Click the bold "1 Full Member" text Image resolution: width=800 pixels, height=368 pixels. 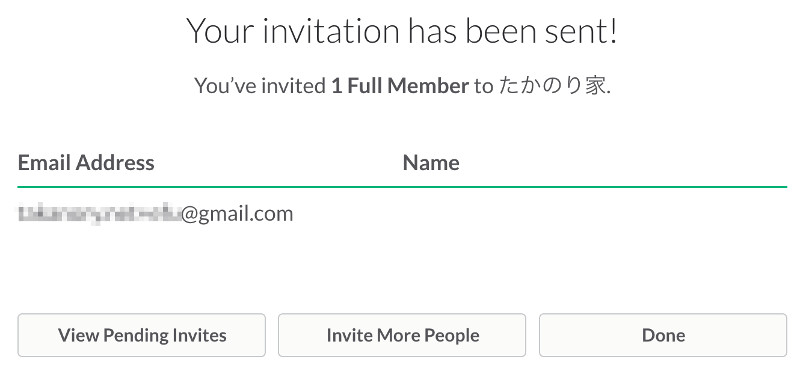[x=400, y=86]
